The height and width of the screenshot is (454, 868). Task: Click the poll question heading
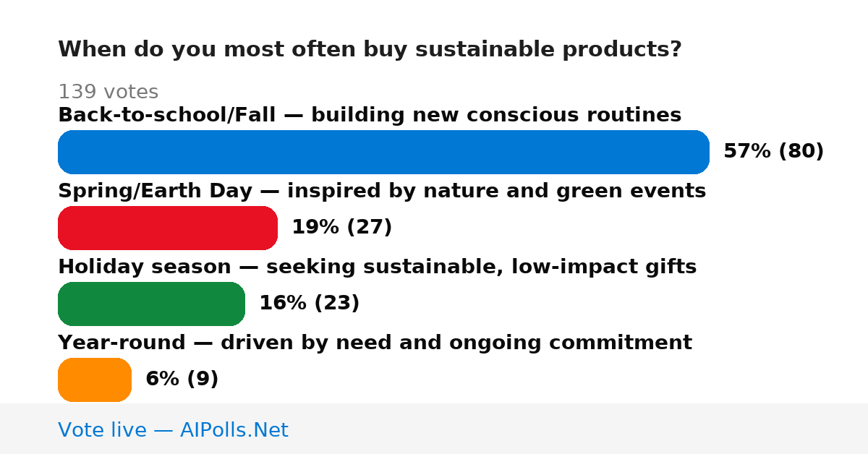(x=370, y=50)
